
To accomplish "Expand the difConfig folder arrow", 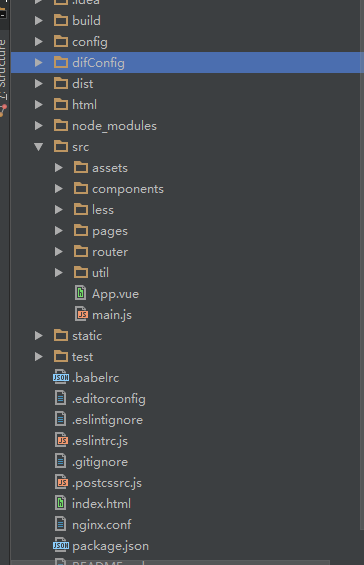I will click(x=39, y=62).
